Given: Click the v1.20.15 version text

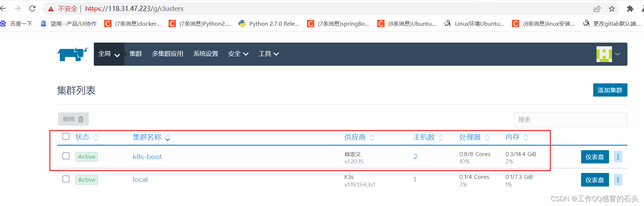Looking at the screenshot, I should coord(354,162).
